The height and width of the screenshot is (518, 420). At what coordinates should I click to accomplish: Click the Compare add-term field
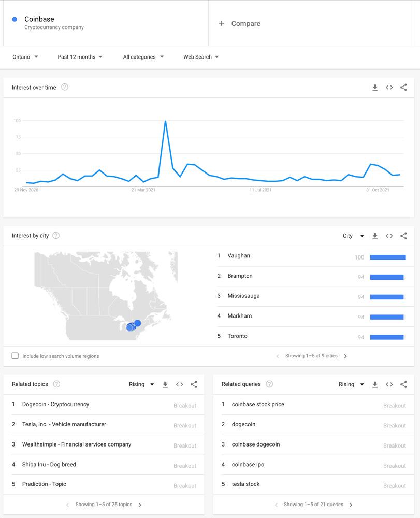246,24
